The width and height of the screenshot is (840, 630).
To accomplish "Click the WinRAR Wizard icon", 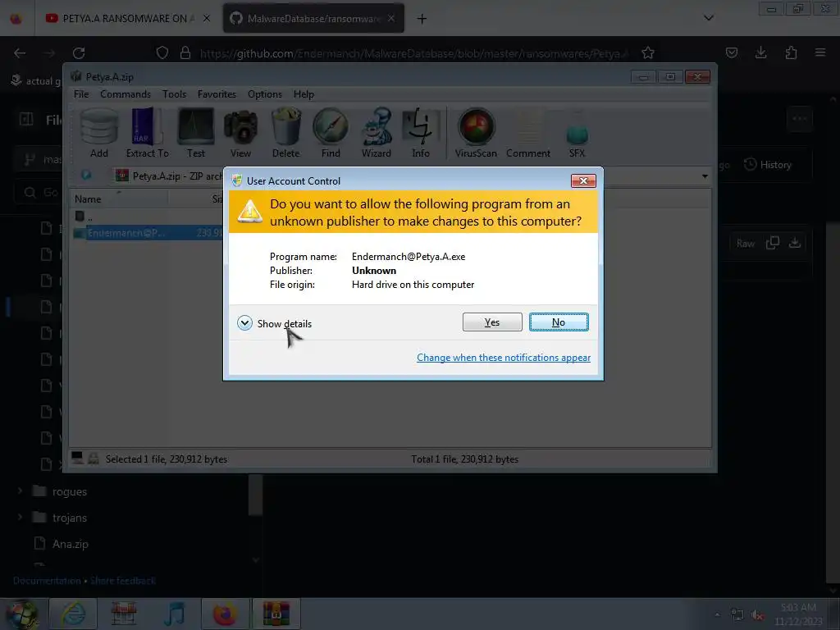I will pyautogui.click(x=376, y=134).
